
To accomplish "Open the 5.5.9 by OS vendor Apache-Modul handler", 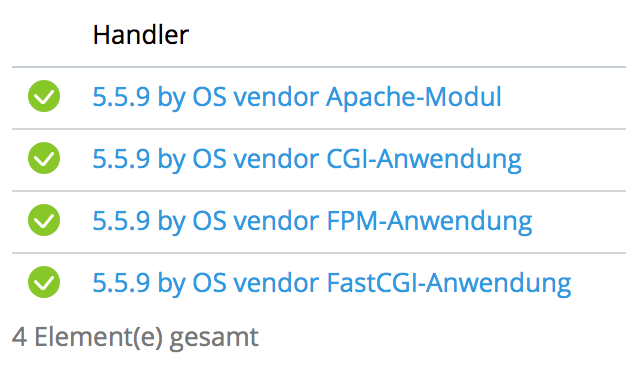I will [297, 97].
